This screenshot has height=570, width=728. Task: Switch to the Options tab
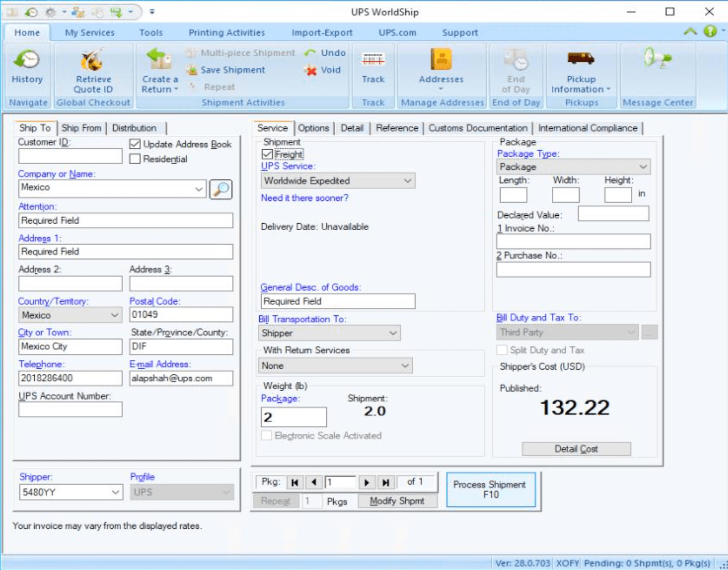(313, 128)
